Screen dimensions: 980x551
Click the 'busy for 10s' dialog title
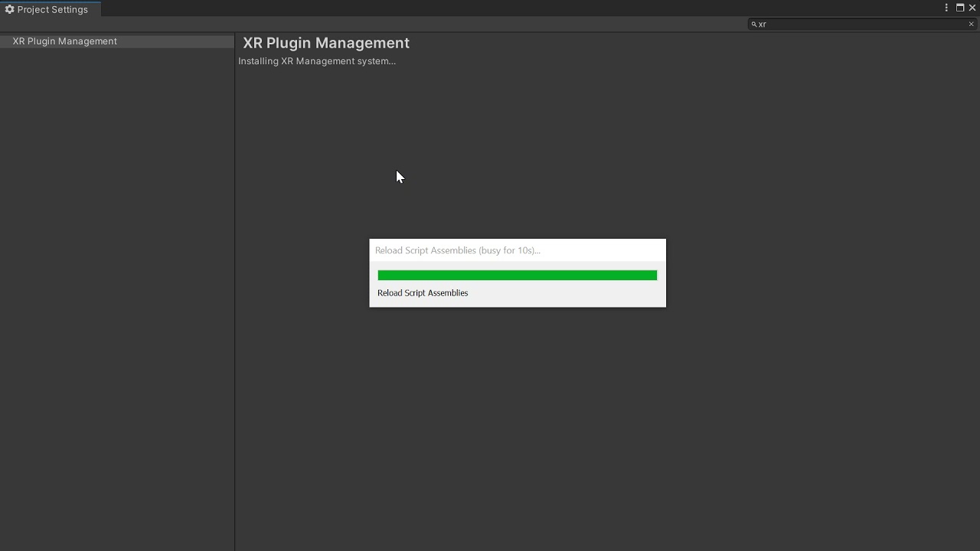coord(458,250)
